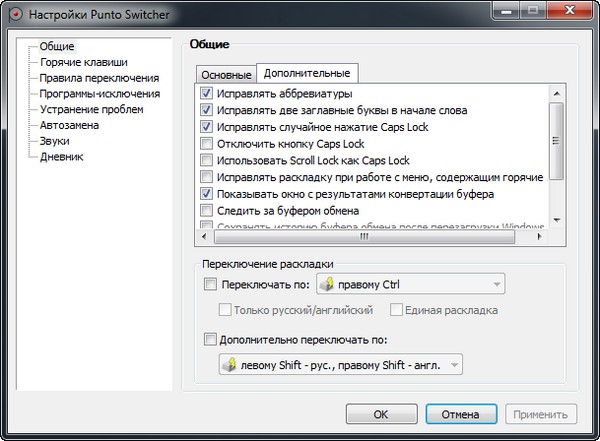Click keyboard icon in правому Ctrl dropdown
Screen dimensions: 600x441
coord(328,285)
